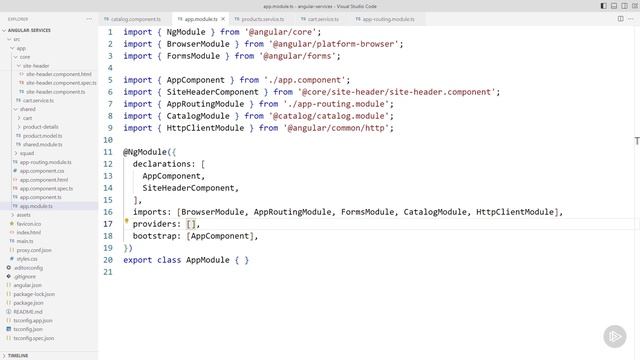Open app.component.ts file
The height and width of the screenshot is (360, 640).
pyautogui.click(x=40, y=197)
